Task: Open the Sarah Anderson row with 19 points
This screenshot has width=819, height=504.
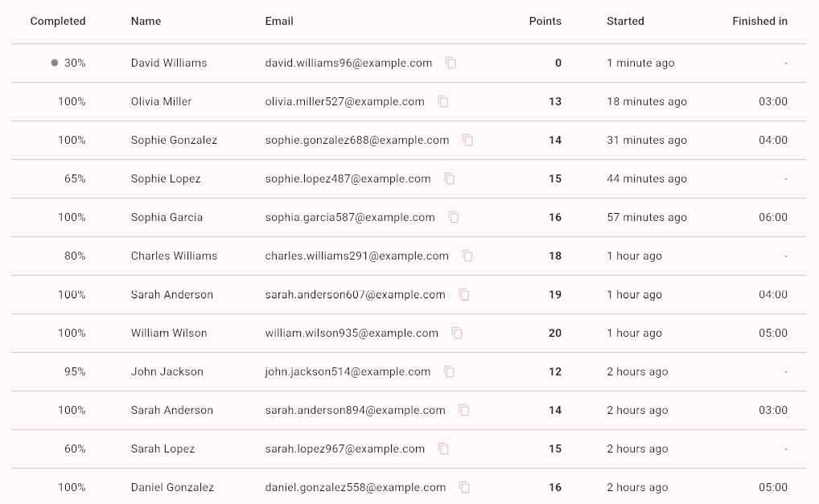Action: click(172, 294)
